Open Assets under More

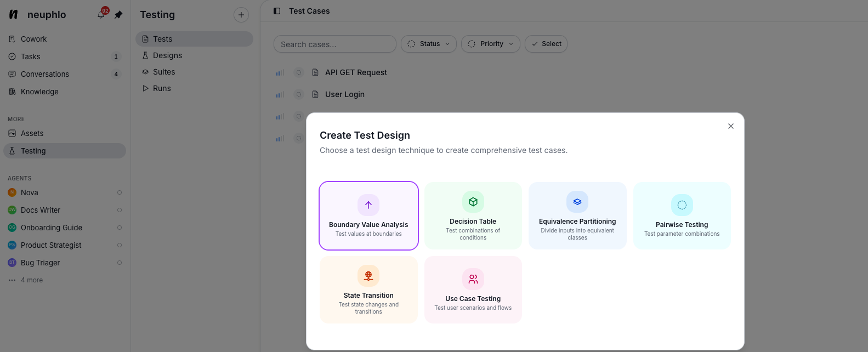[65, 133]
